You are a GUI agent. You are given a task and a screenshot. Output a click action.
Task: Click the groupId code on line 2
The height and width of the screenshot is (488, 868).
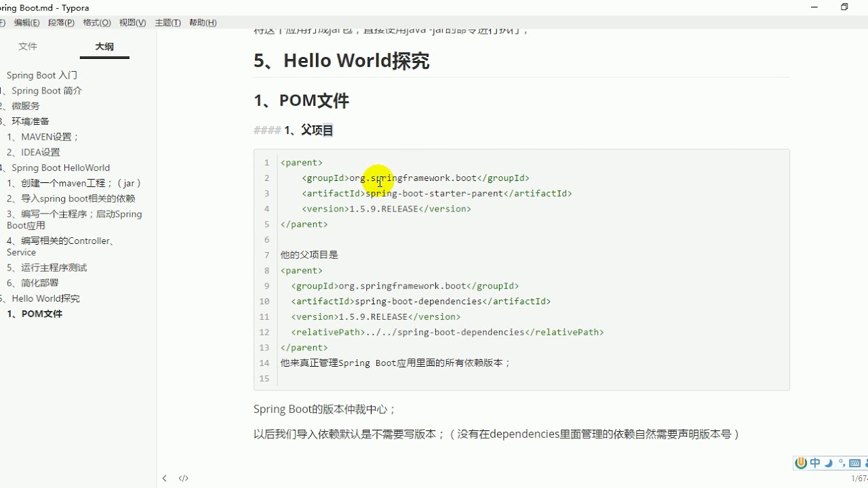(416, 178)
